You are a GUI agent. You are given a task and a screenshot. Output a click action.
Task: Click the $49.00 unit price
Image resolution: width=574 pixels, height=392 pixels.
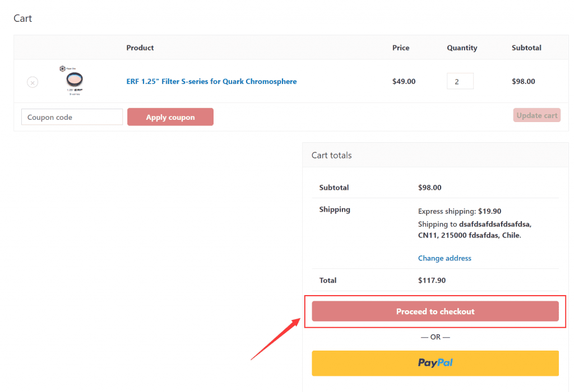404,82
